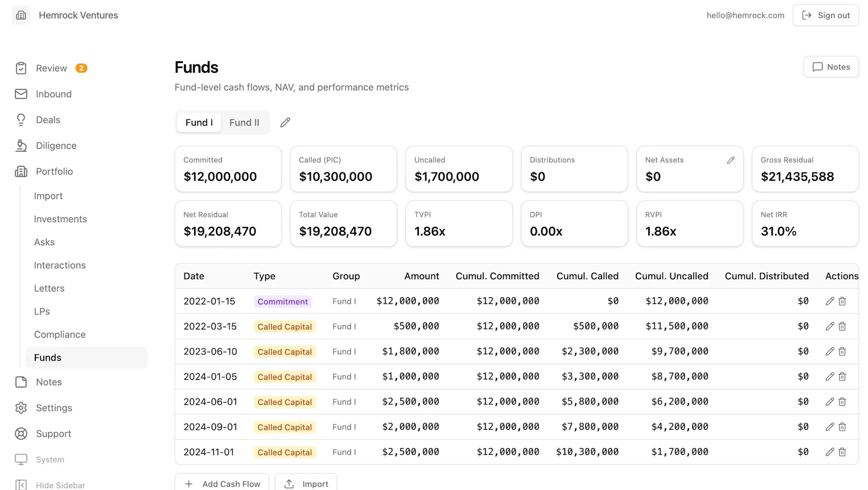Click the Gross Residual $21,435,588 card
This screenshot has width=868, height=490.
[805, 169]
